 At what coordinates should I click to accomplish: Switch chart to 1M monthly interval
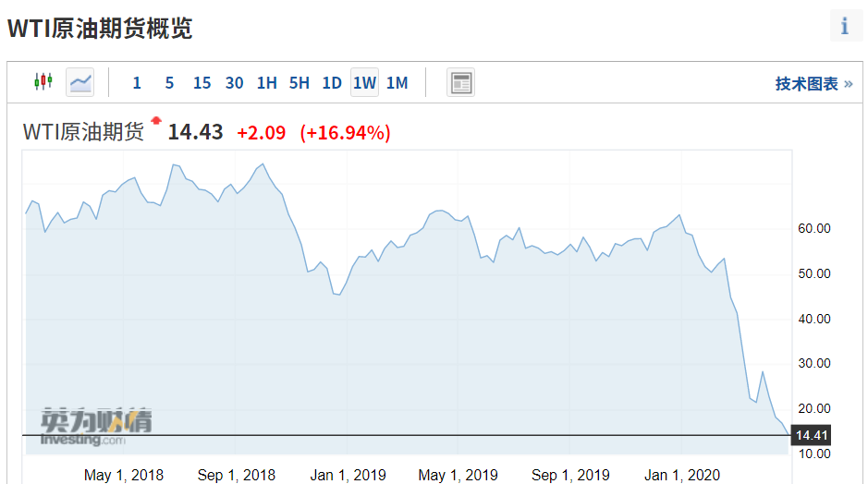pyautogui.click(x=397, y=83)
